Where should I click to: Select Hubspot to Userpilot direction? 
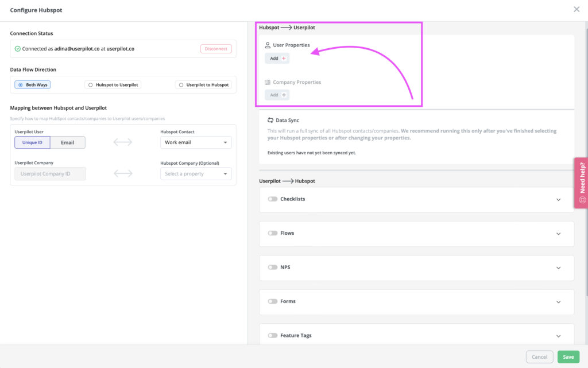[x=113, y=85]
